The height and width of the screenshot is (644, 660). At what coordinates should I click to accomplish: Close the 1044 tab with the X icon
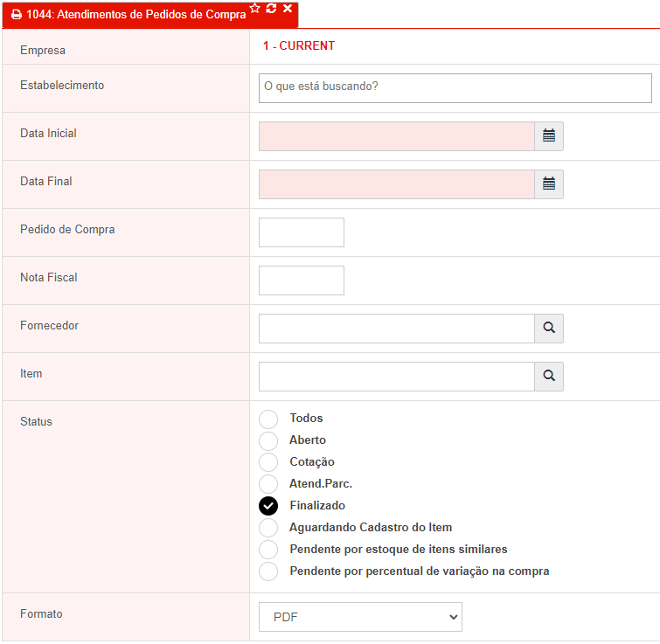[288, 9]
